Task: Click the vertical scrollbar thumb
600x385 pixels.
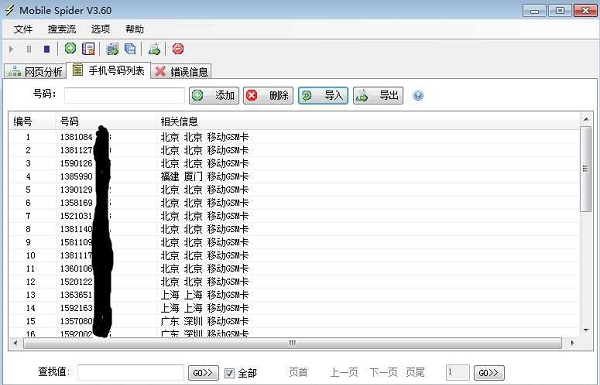Action: point(586,169)
